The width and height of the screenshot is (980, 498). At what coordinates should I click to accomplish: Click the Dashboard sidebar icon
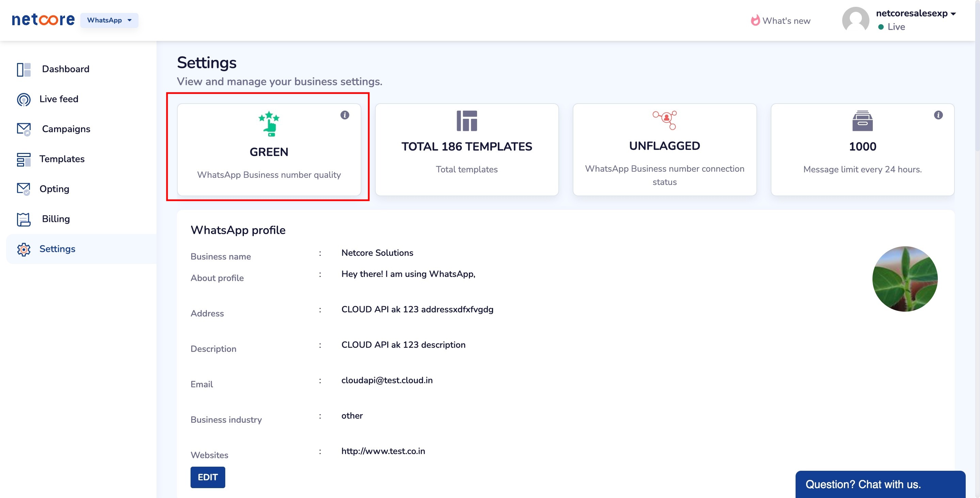[x=23, y=70]
